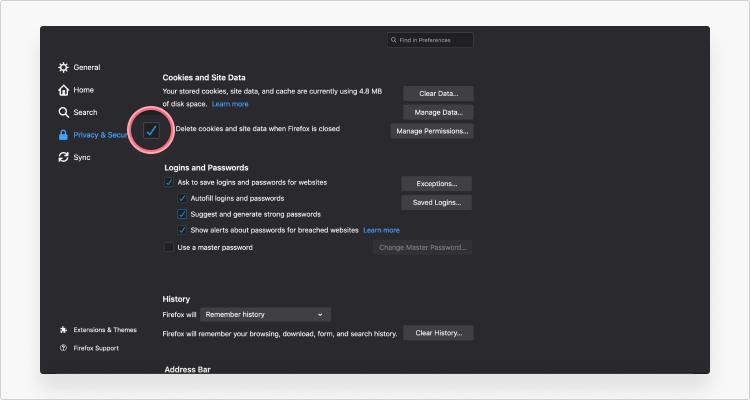Open the General preferences section

click(x=79, y=67)
